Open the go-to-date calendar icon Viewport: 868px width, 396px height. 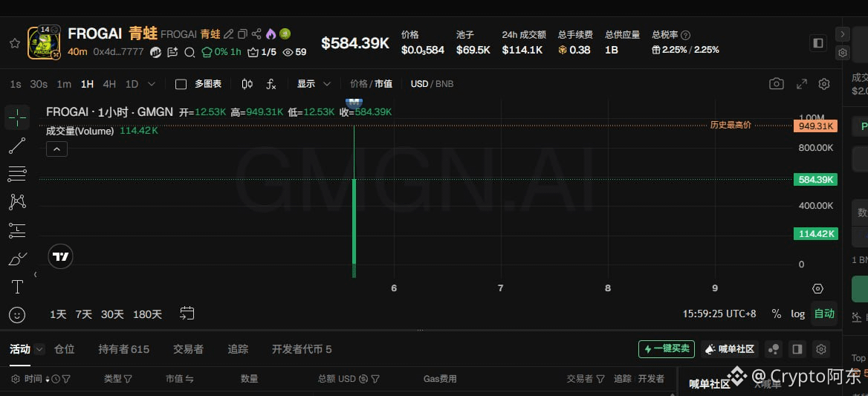(x=187, y=314)
